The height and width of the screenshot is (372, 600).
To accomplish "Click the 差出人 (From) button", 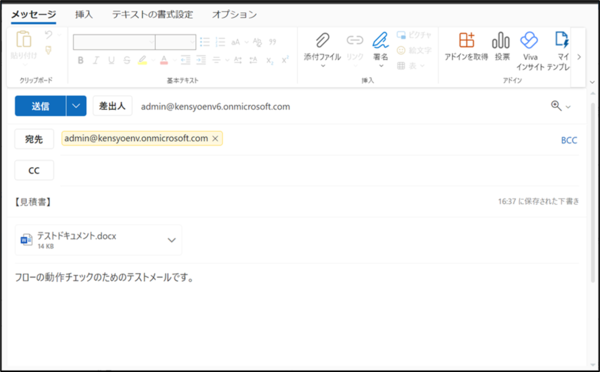I will (112, 106).
